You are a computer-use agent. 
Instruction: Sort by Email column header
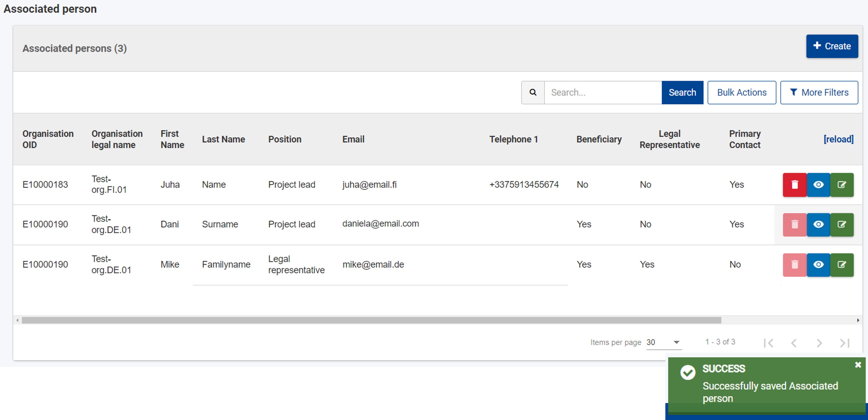pos(353,139)
